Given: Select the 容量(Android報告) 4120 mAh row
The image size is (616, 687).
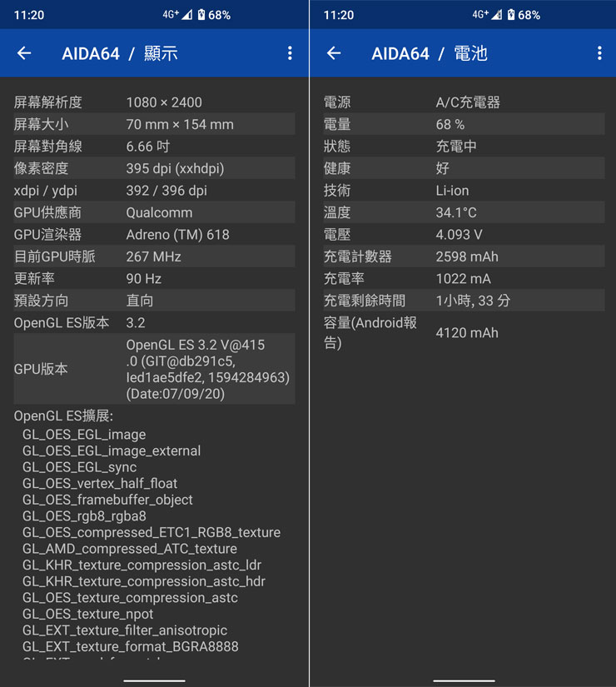Looking at the screenshot, I should 463,332.
